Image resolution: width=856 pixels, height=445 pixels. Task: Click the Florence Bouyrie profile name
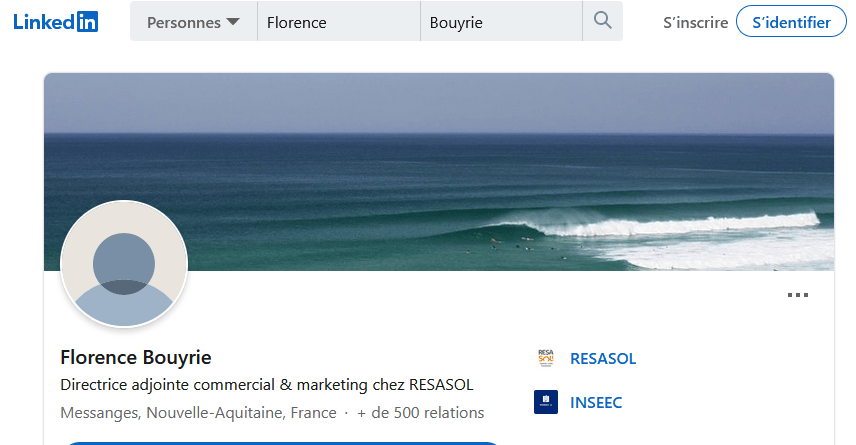click(136, 357)
